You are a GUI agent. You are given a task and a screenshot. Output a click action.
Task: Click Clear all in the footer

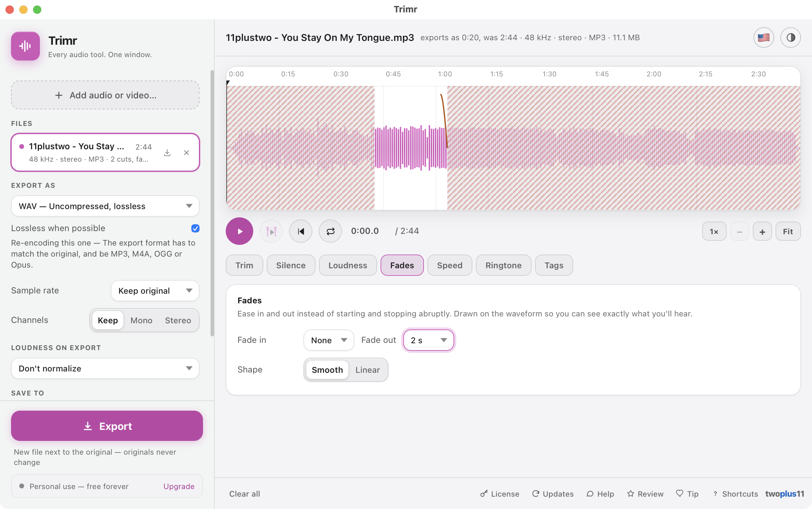245,494
